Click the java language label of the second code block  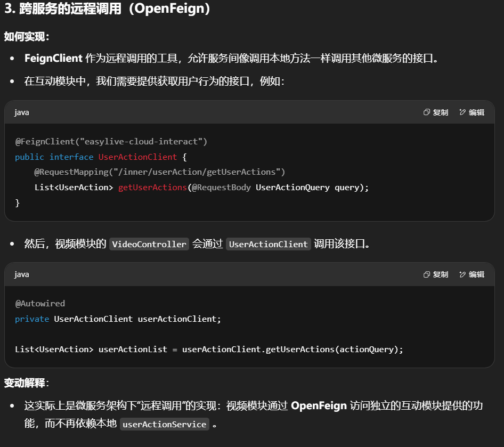(x=22, y=274)
